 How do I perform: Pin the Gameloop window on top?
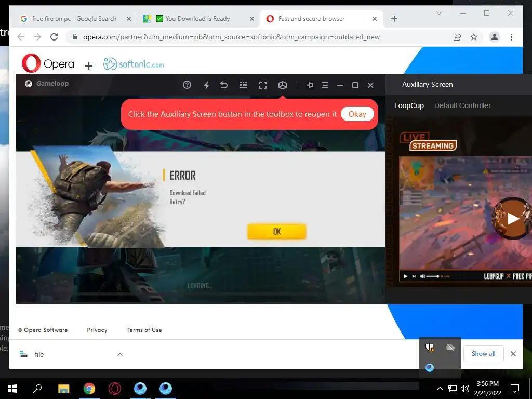310,85
